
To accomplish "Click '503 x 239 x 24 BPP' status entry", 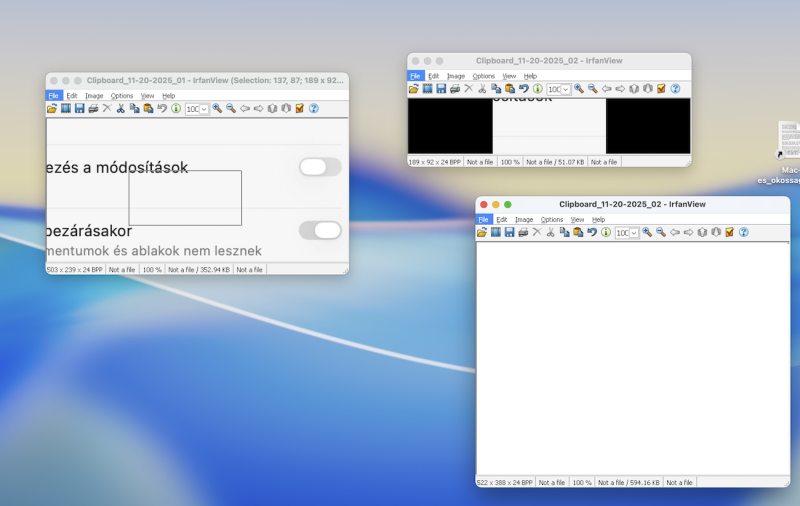I will pyautogui.click(x=75, y=269).
